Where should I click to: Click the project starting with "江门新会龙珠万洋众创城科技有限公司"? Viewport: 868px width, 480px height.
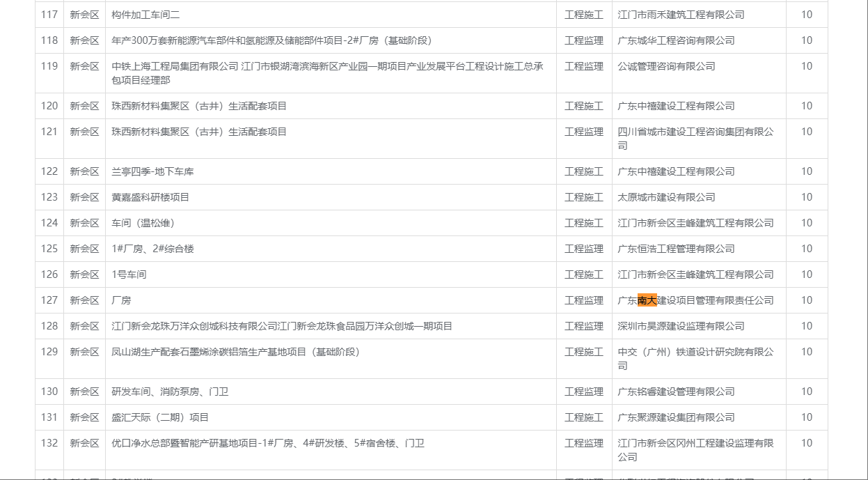(x=282, y=326)
